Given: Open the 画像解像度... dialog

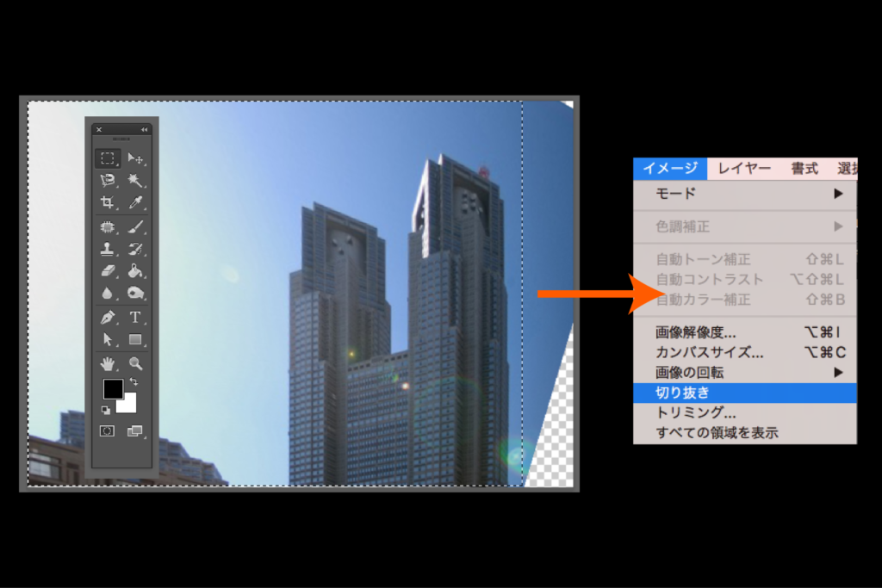Looking at the screenshot, I should [745, 332].
